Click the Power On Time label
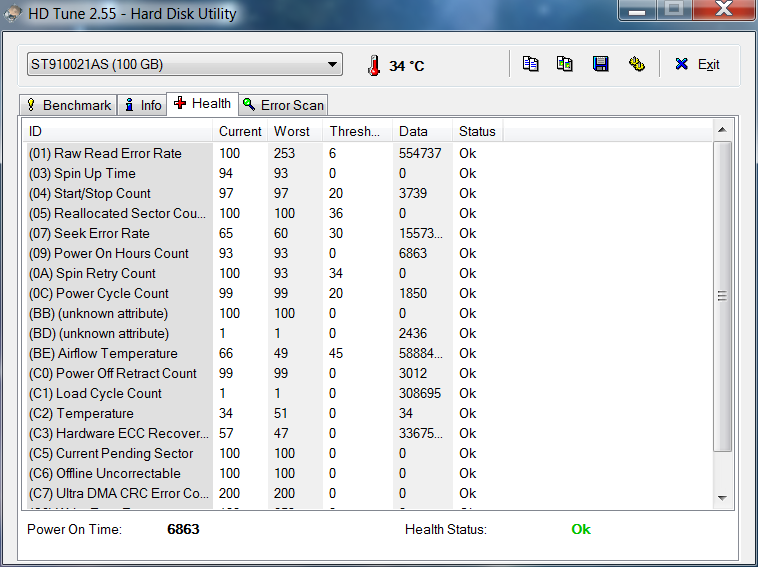Image resolution: width=758 pixels, height=567 pixels. tap(74, 529)
